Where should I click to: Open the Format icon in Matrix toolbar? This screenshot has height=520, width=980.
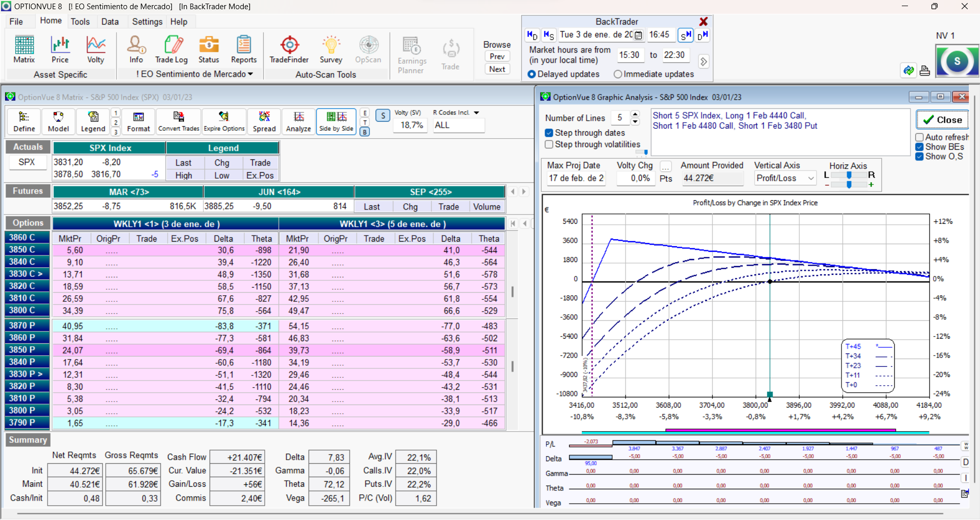(138, 122)
